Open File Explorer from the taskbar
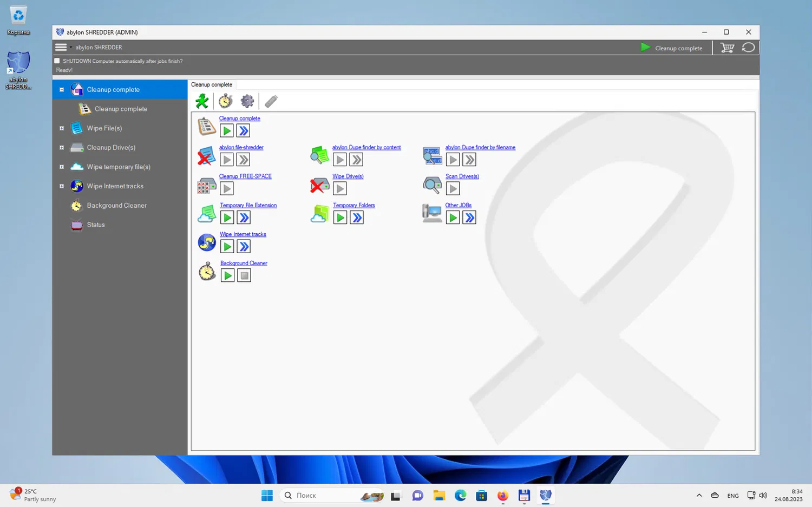Viewport: 812px width, 507px height. [x=439, y=496]
